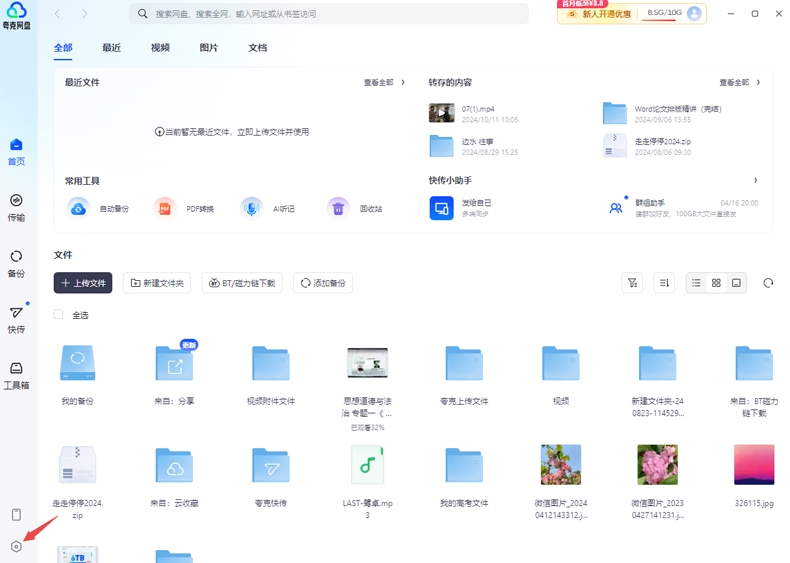Open the 视频附件文件 folder
Screen dimensions: 790x563
[271, 363]
